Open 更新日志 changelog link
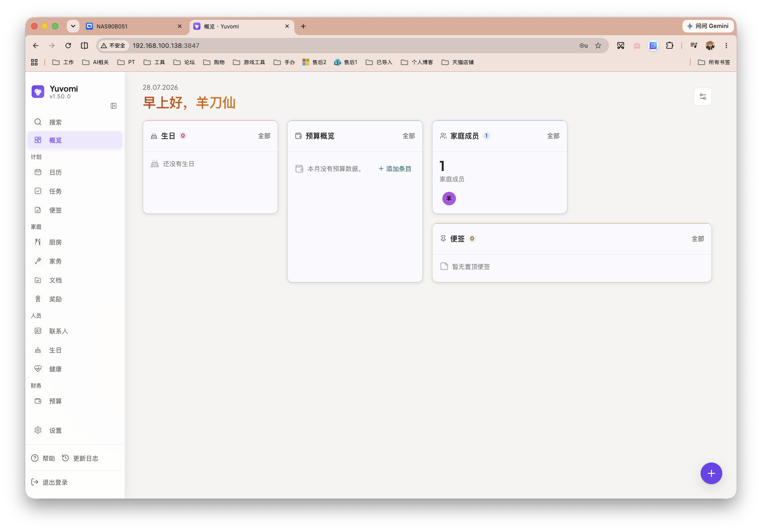The image size is (762, 532). click(80, 458)
